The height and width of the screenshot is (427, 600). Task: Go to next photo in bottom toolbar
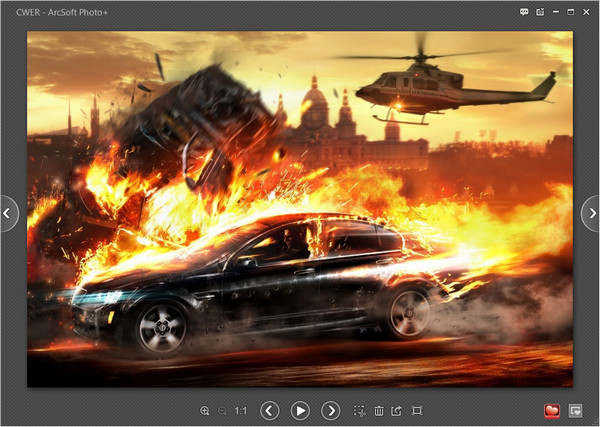coord(330,410)
